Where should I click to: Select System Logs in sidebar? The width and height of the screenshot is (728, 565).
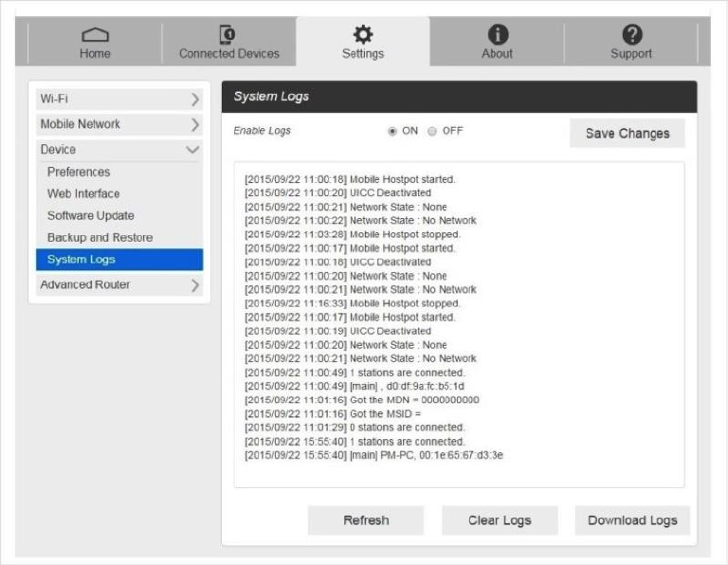click(x=119, y=260)
